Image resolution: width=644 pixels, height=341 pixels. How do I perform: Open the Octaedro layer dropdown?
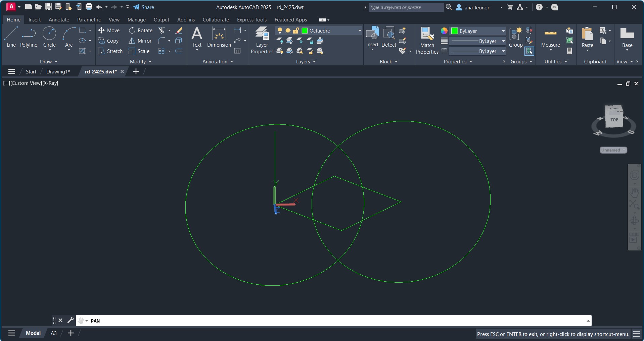coord(360,31)
